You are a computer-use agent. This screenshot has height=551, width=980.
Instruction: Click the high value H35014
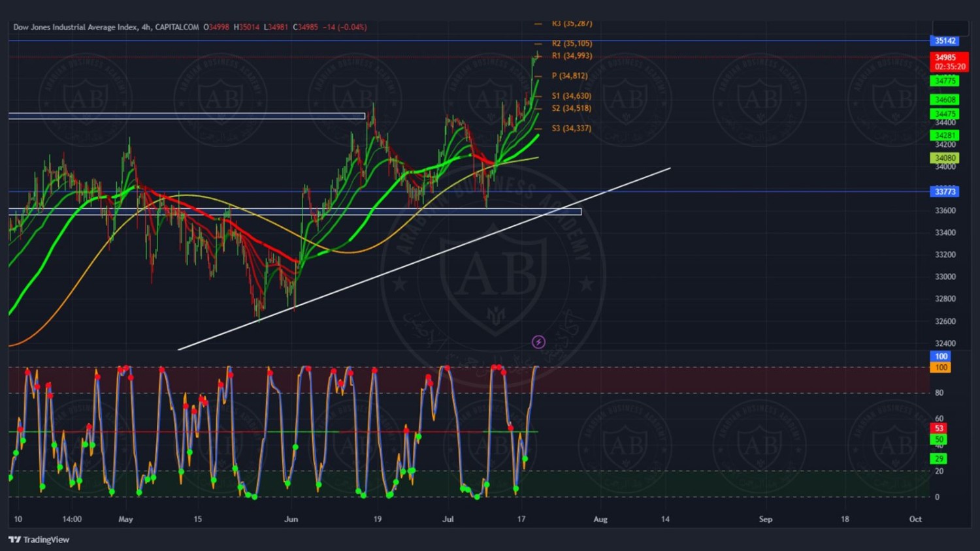tap(247, 27)
